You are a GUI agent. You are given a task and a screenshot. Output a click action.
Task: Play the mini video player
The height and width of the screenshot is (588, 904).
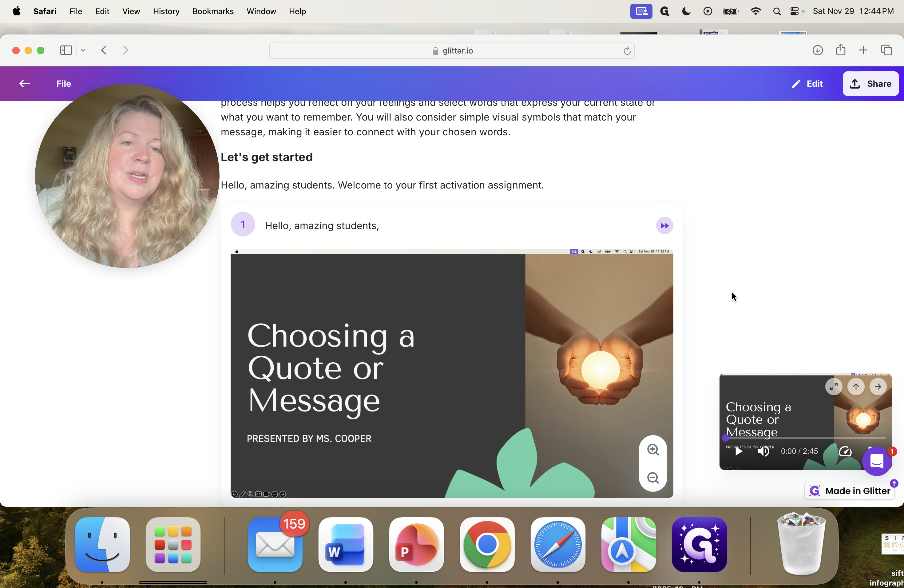coord(738,451)
